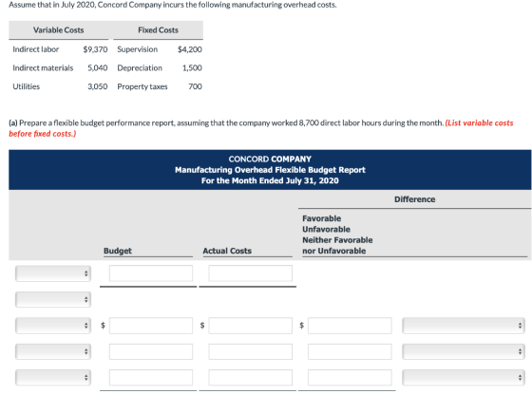
Task: Click the Difference input field with the dollar sign
Action: tap(350, 326)
